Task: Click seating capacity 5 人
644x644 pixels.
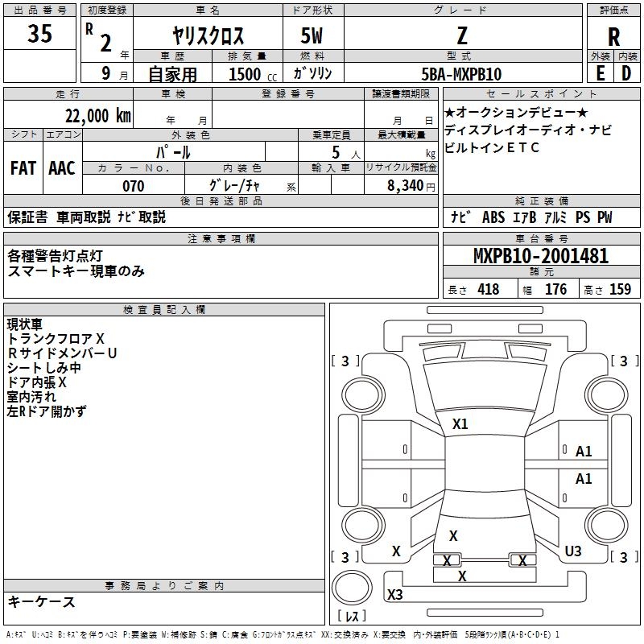Action: click(x=345, y=153)
